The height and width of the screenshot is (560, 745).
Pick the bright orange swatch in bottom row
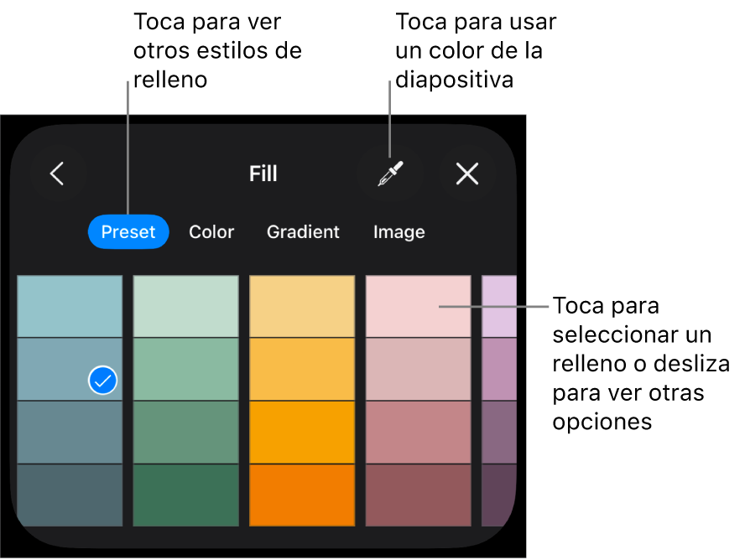point(302,495)
